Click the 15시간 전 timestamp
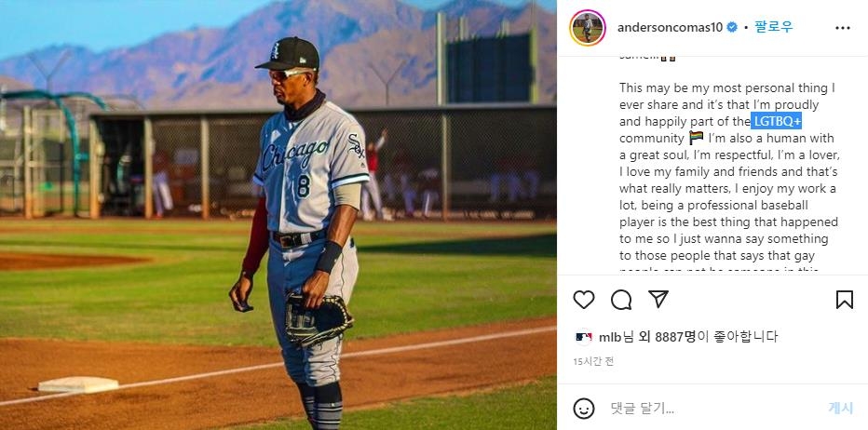 (x=593, y=361)
